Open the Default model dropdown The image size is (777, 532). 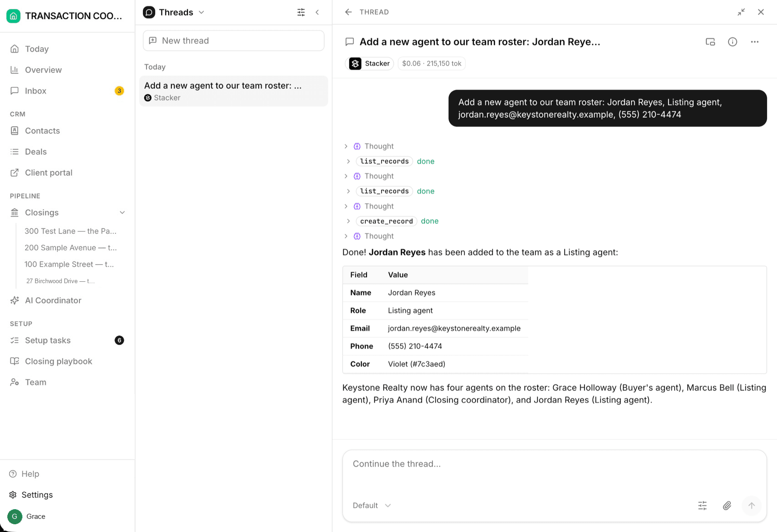(372, 505)
